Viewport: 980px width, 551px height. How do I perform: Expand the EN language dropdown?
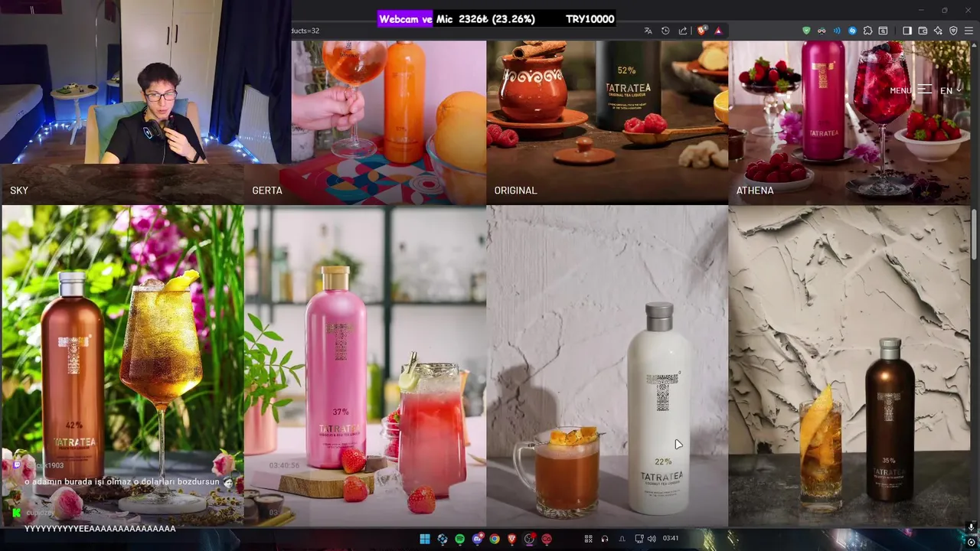[950, 90]
